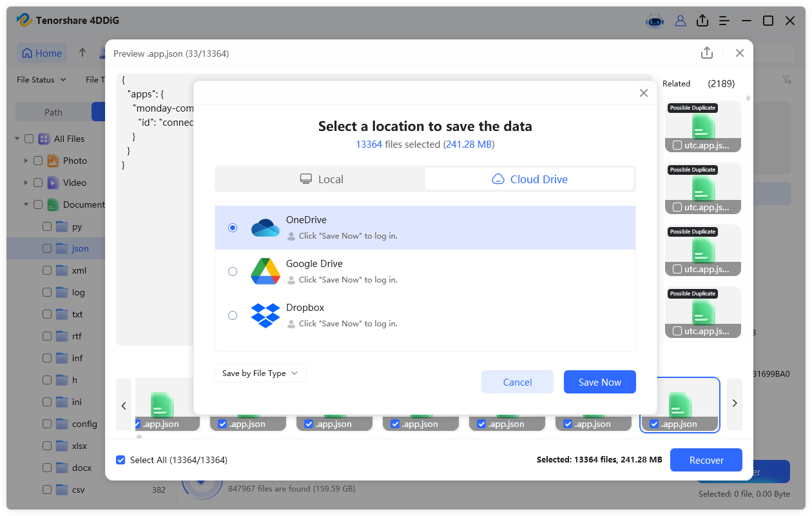Click the OneDrive cloud logo
Viewport: 812px width, 516px height.
[265, 228]
